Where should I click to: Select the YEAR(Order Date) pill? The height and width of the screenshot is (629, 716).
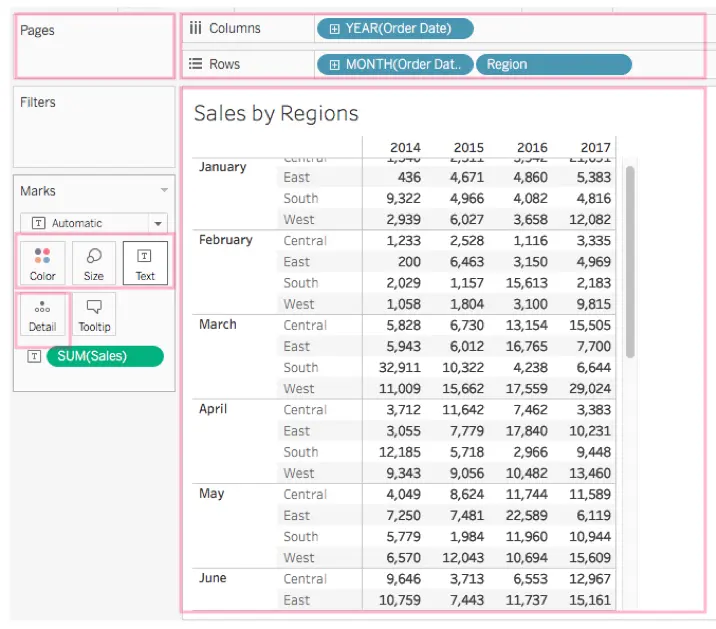[x=395, y=28]
